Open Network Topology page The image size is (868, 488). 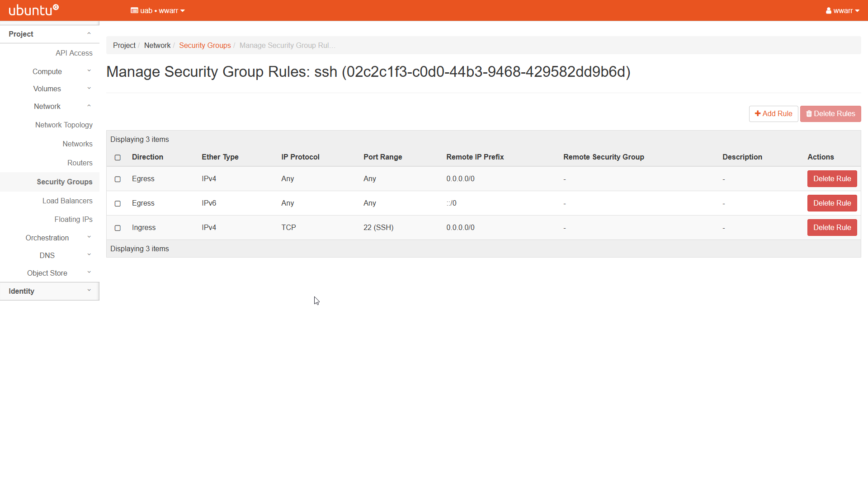click(64, 125)
